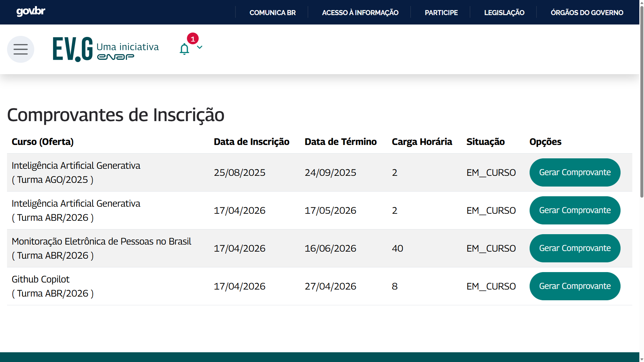Viewport: 644px width, 362px height.
Task: Generate receipt for IA Generativa ABR/2026
Action: (575, 210)
